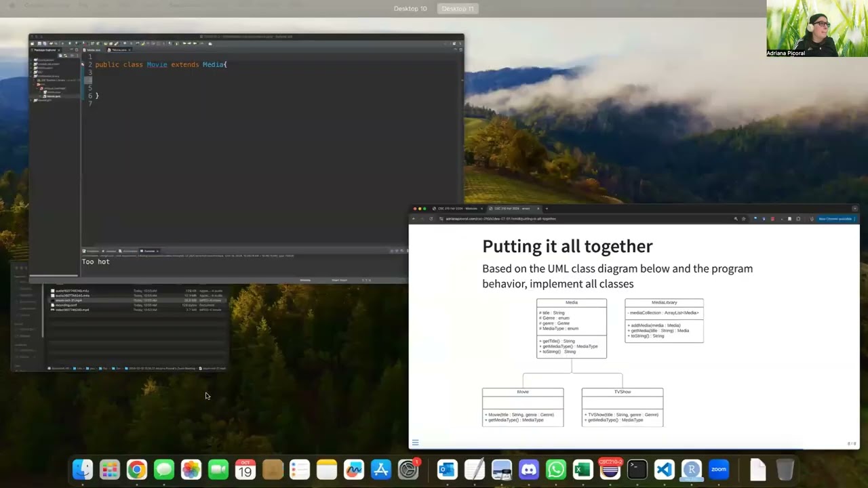Viewport: 868px width, 488px height.
Task: Switch to Desktop 10 space
Action: click(410, 9)
